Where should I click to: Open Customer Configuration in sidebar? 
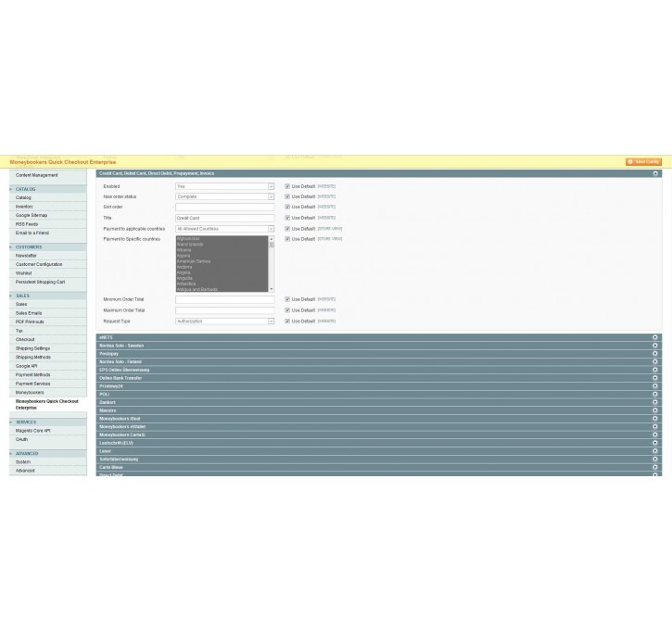click(x=39, y=264)
